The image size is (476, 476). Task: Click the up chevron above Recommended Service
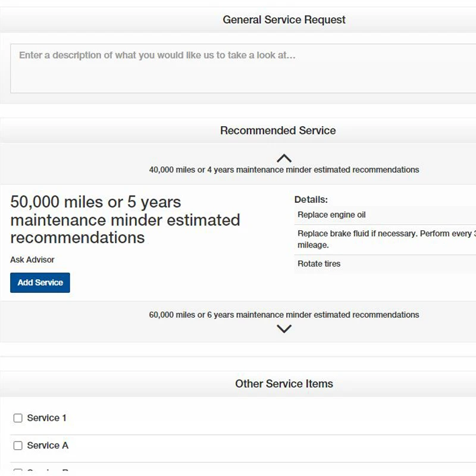[x=284, y=158]
